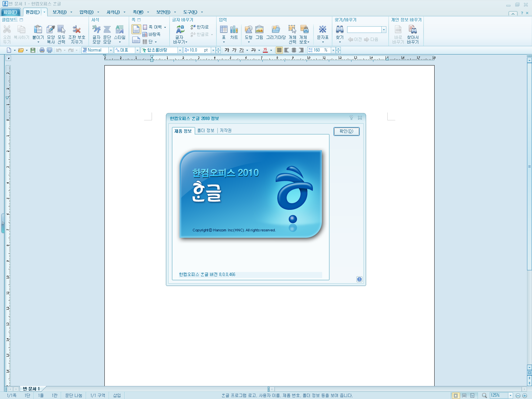
Task: Click the open folder icon
Action: pyautogui.click(x=21, y=50)
